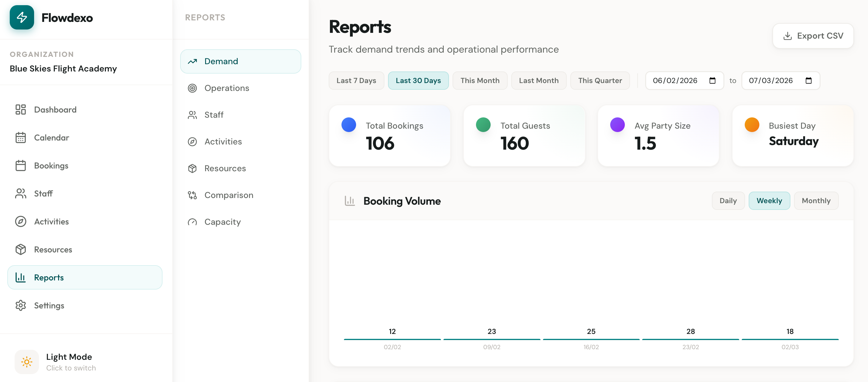Screen dimensions: 868x382
Task: Open the Capacity report section
Action: point(222,222)
